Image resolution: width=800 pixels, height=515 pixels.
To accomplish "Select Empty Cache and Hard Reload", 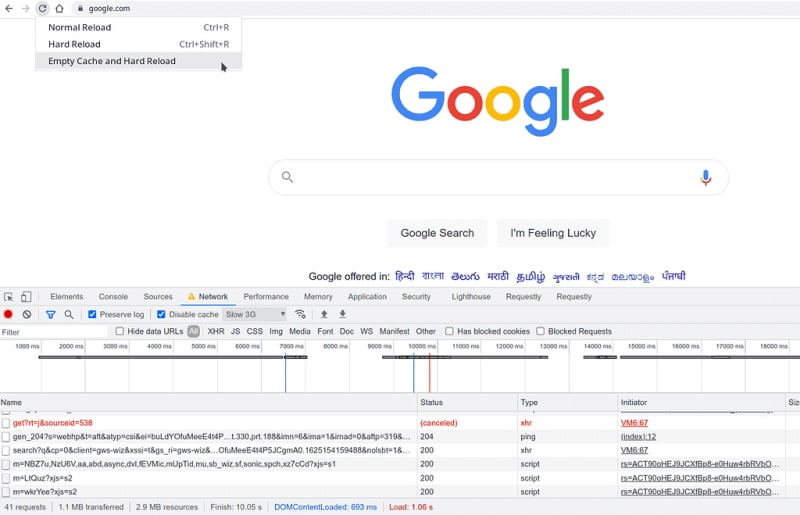I will [138, 61].
